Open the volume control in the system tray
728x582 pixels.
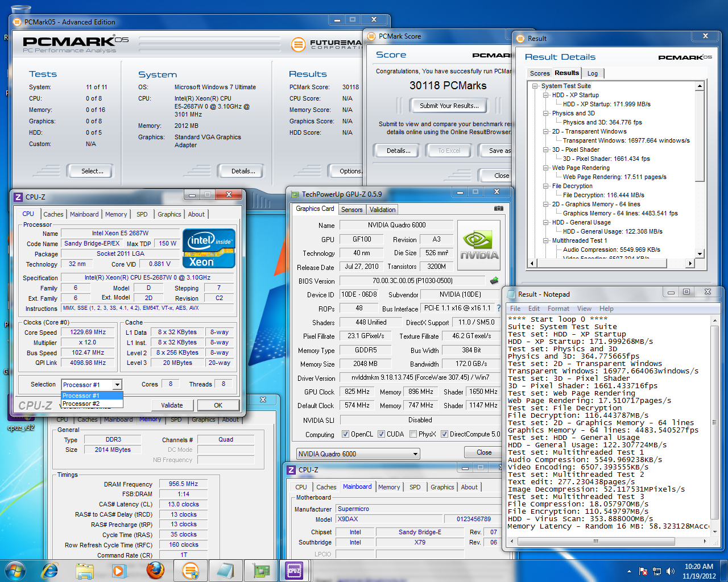pyautogui.click(x=671, y=571)
